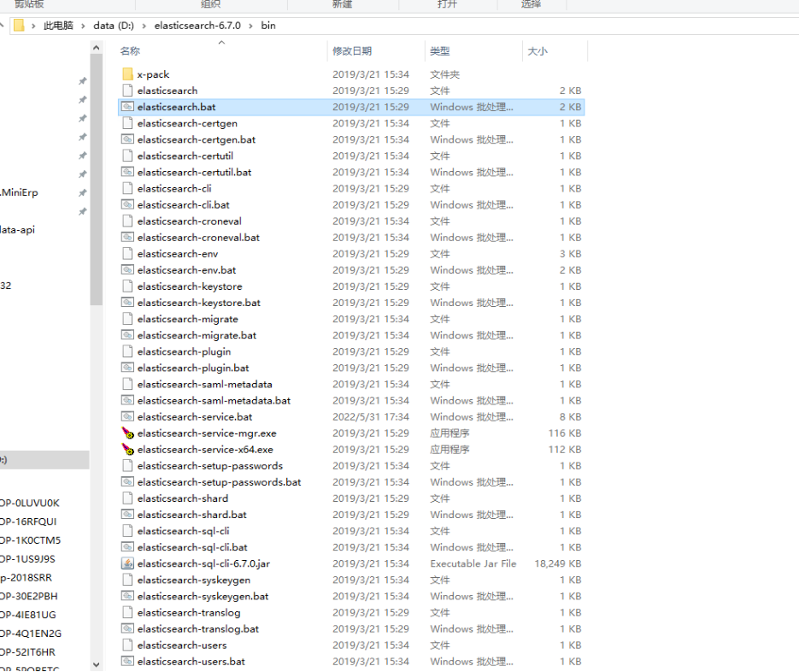The height and width of the screenshot is (672, 799).
Task: Click the elasticsearch-sql-cli.bat icon
Action: [128, 547]
